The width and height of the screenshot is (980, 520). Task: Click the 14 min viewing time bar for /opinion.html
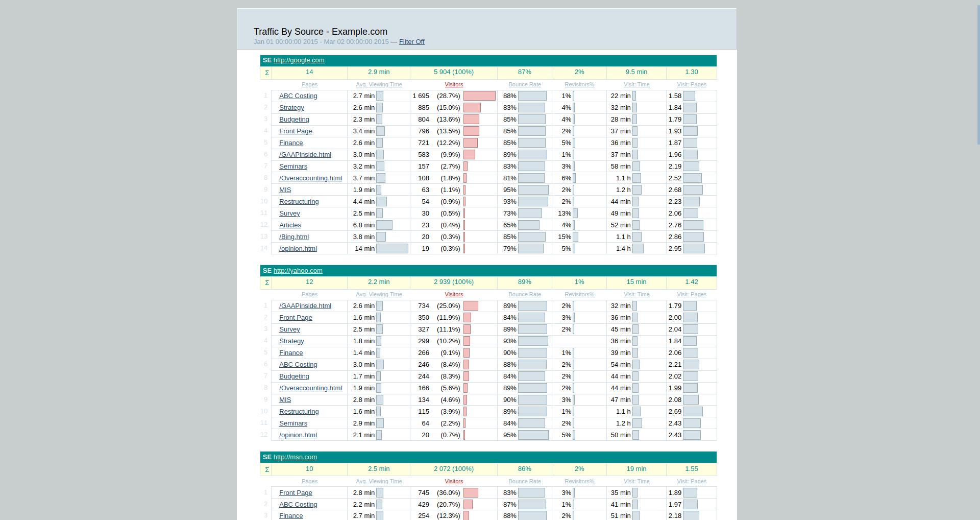(392, 249)
